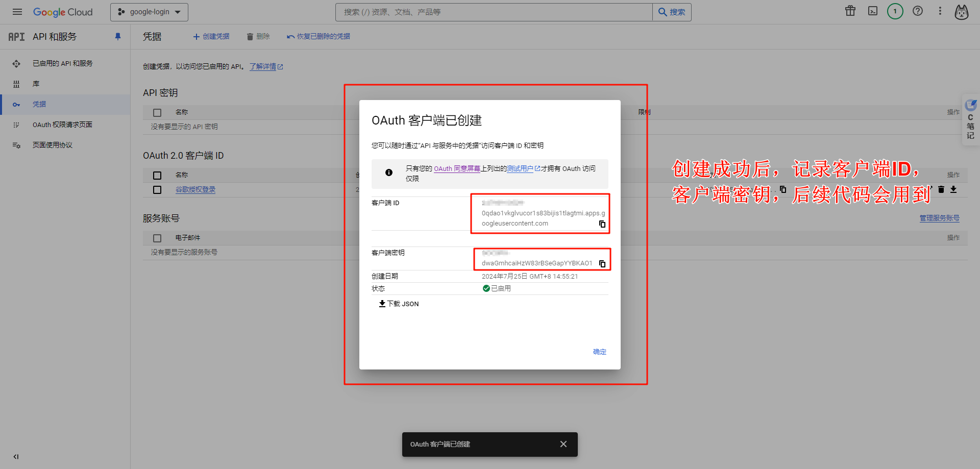Open the 管理服务账号 link

[940, 218]
